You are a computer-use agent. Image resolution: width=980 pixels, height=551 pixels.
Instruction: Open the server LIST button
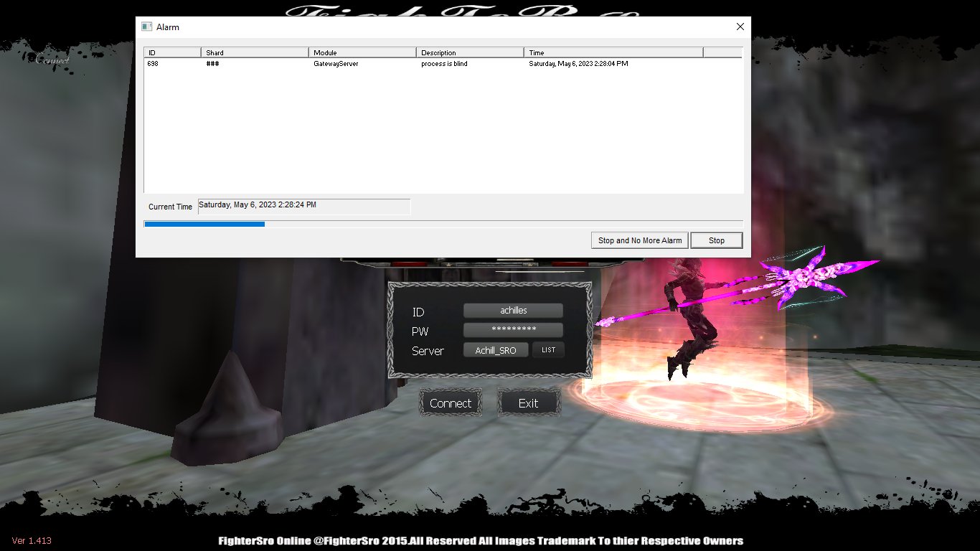(548, 350)
